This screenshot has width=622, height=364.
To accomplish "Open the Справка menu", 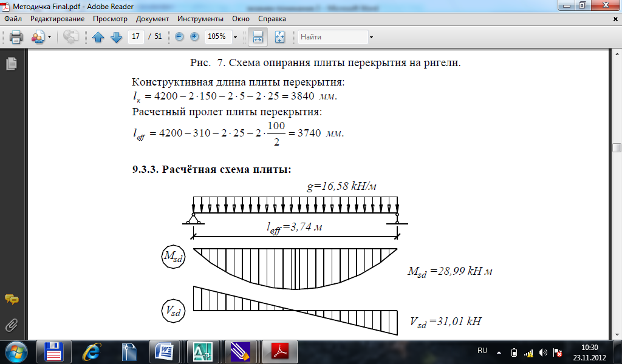I will [x=272, y=19].
